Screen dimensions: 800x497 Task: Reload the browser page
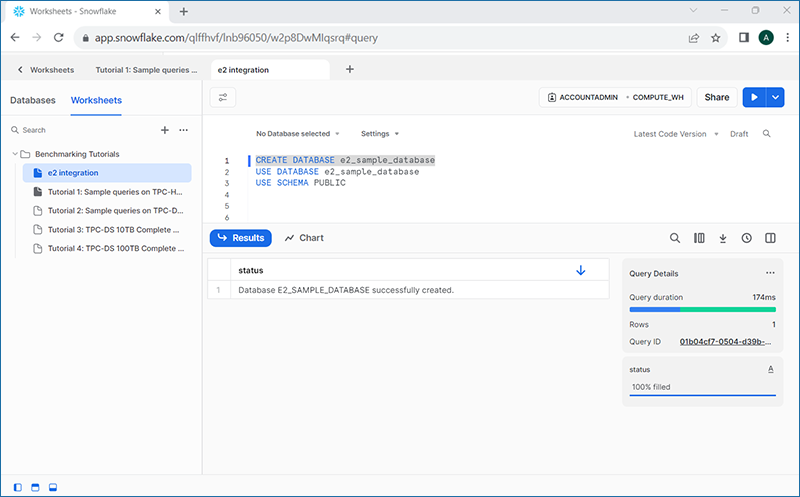click(x=59, y=37)
